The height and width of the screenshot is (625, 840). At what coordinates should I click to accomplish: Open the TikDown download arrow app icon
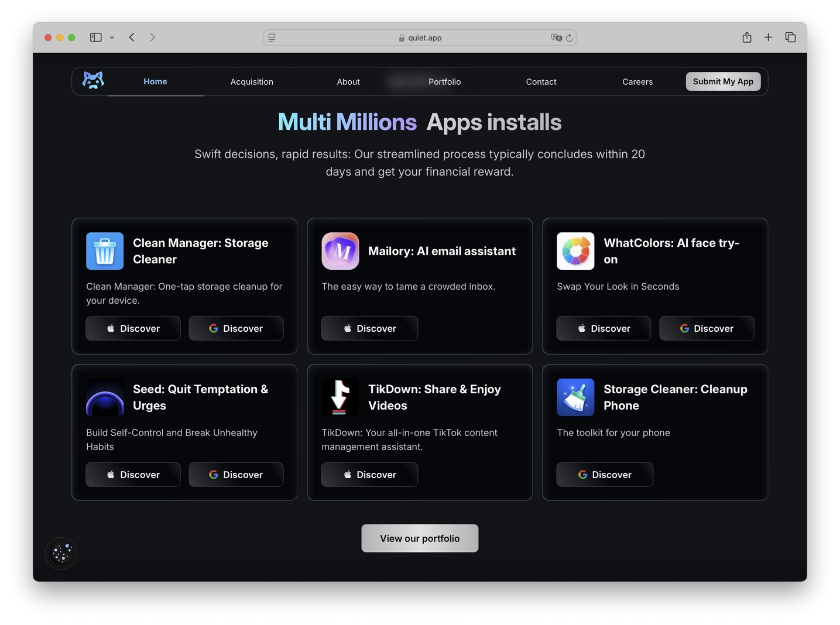(340, 397)
